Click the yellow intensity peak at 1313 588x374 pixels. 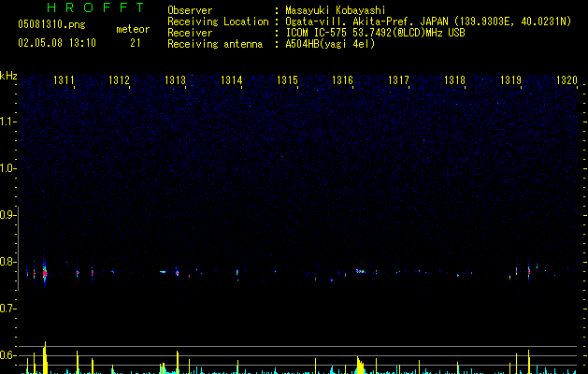click(178, 362)
